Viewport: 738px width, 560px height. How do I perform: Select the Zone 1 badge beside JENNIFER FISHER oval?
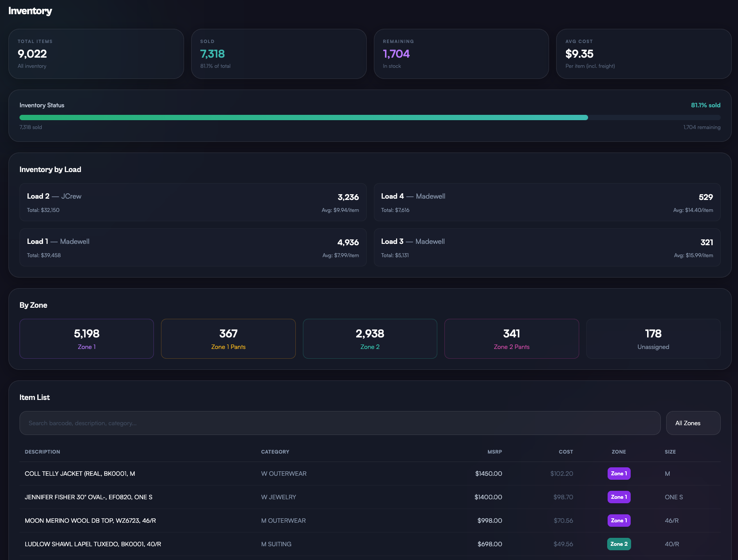coord(619,497)
